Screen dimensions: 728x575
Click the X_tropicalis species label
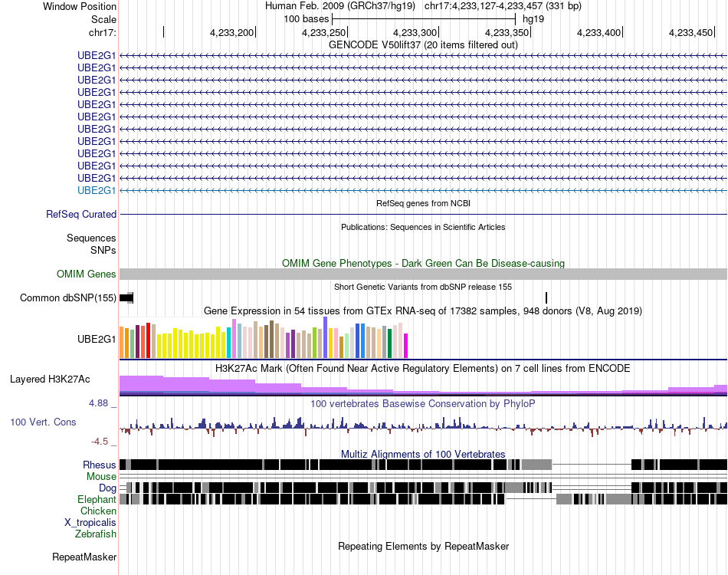pos(90,523)
